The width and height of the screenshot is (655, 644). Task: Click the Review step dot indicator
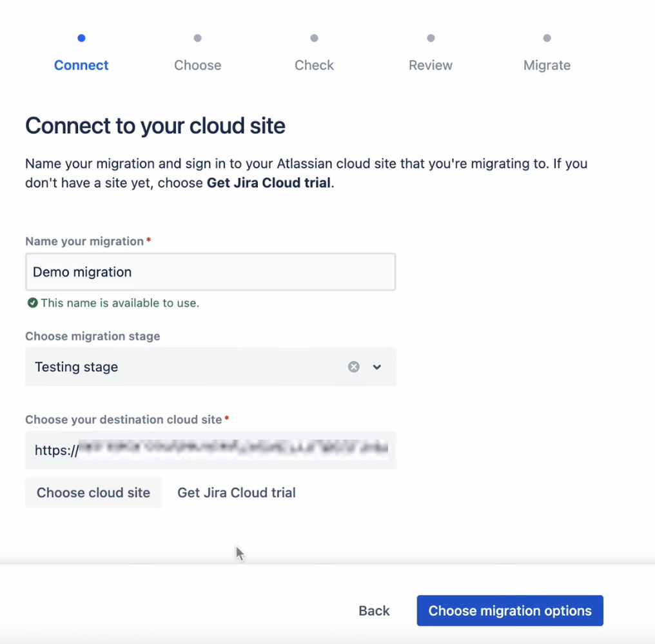pos(431,38)
